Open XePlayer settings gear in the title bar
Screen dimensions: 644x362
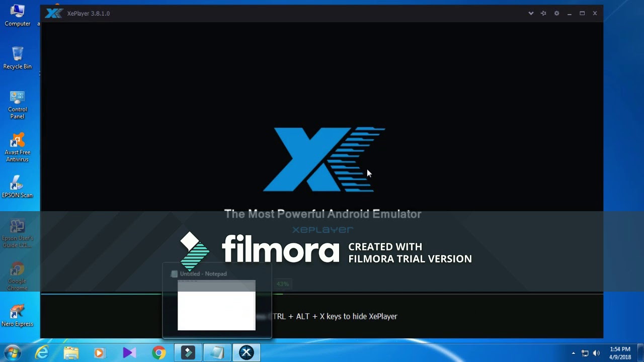click(x=556, y=14)
